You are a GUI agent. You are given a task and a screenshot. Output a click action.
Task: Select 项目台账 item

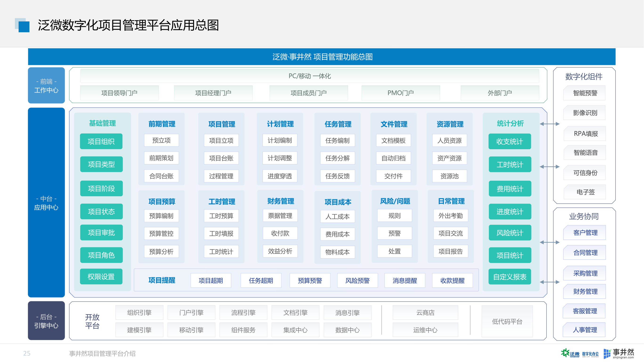221,158
